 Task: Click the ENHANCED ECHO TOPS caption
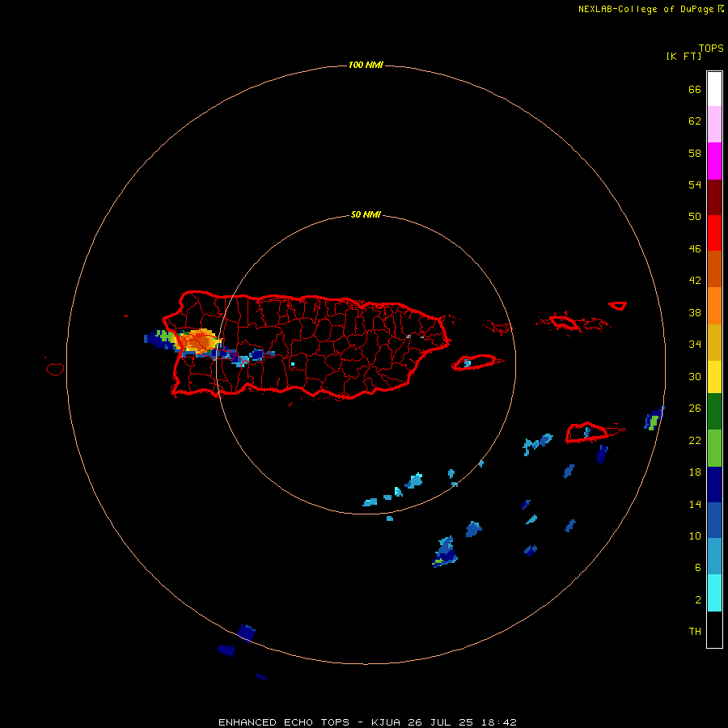click(367, 722)
